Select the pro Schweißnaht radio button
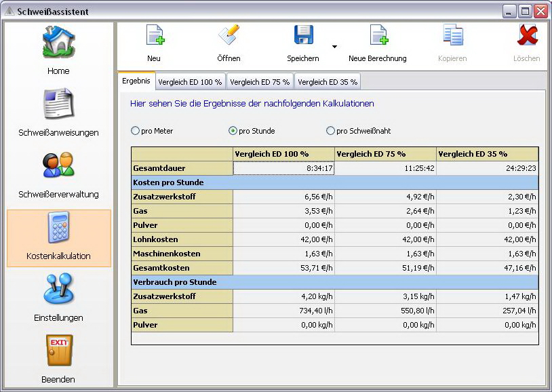The width and height of the screenshot is (552, 392). pos(331,131)
